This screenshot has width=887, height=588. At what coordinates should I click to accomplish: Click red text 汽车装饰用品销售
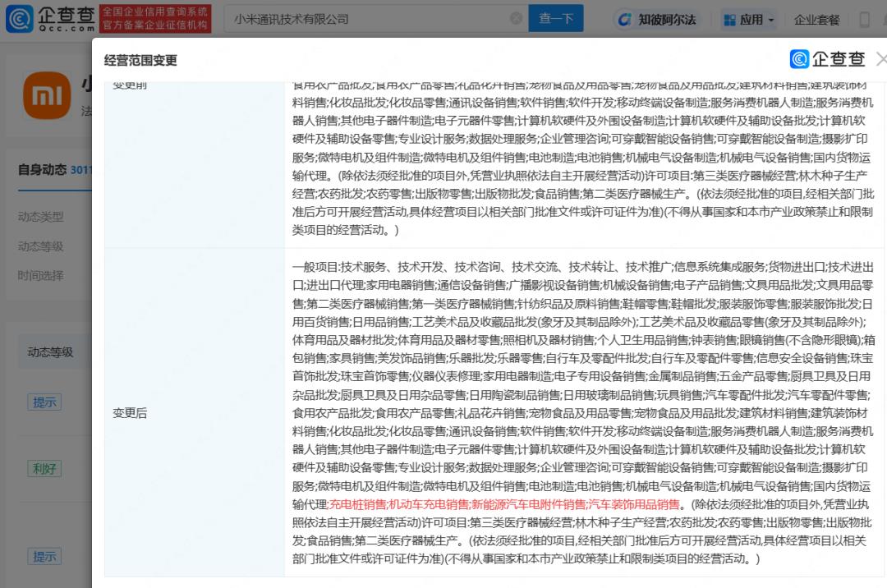[x=633, y=504]
